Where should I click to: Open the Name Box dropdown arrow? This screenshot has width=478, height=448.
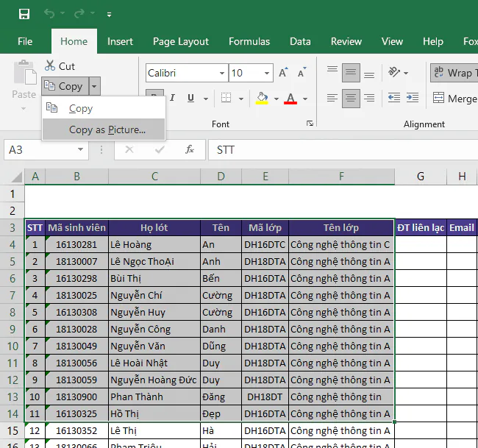tap(80, 149)
